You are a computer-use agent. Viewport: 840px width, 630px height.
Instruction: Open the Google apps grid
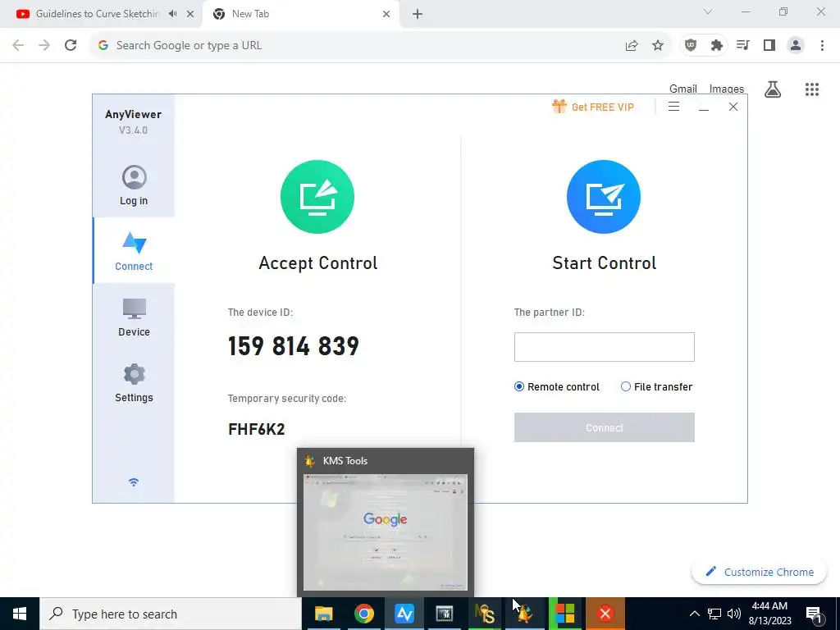(812, 89)
